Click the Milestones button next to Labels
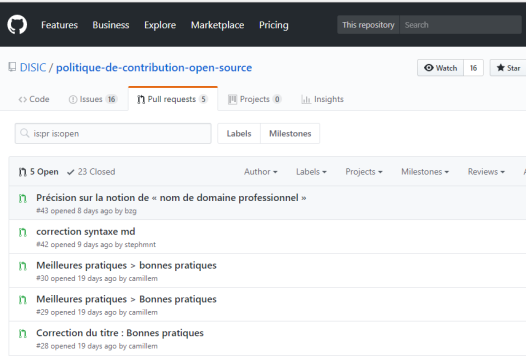The image size is (526, 362). coord(290,134)
